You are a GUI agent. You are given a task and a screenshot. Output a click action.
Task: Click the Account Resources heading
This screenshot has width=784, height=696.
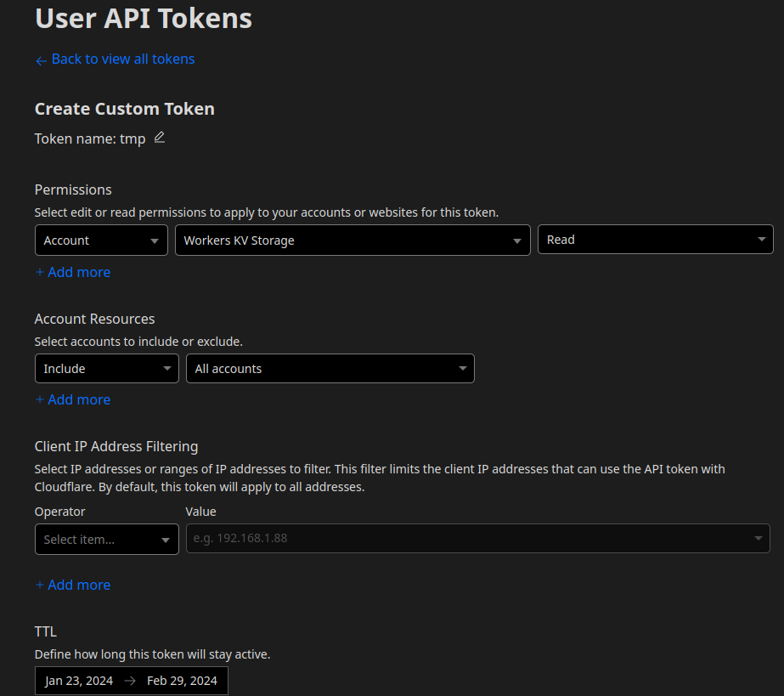[x=94, y=319]
